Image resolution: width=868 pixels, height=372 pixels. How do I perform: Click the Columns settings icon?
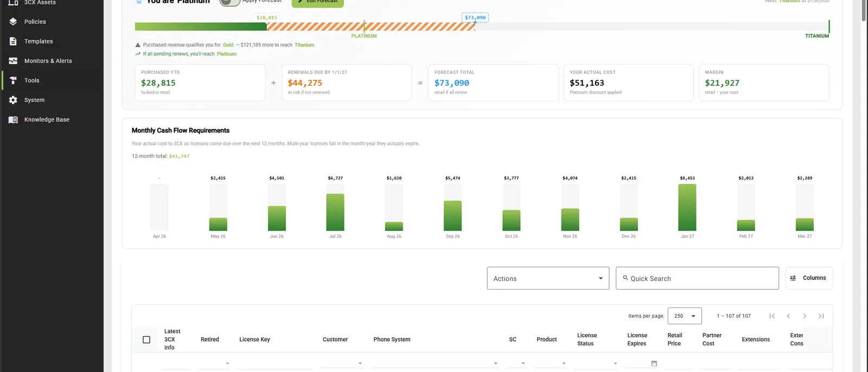click(x=793, y=278)
